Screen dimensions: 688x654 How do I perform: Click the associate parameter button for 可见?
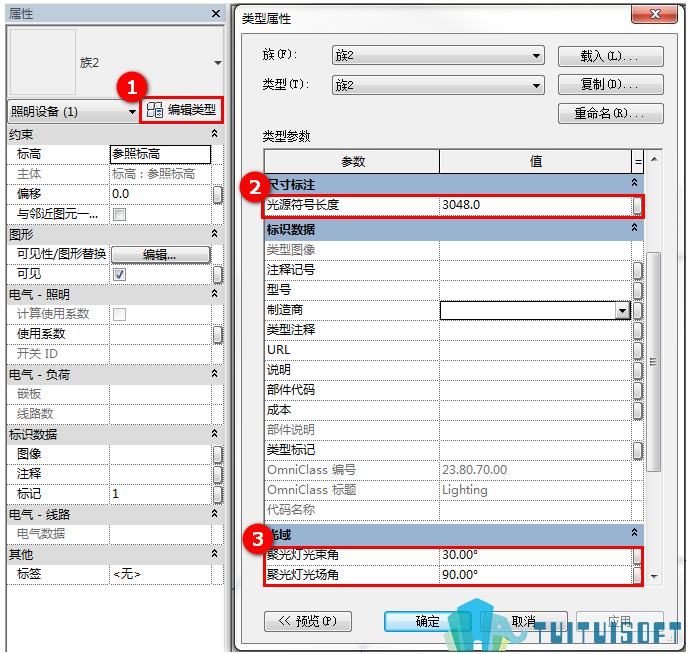pos(218,275)
